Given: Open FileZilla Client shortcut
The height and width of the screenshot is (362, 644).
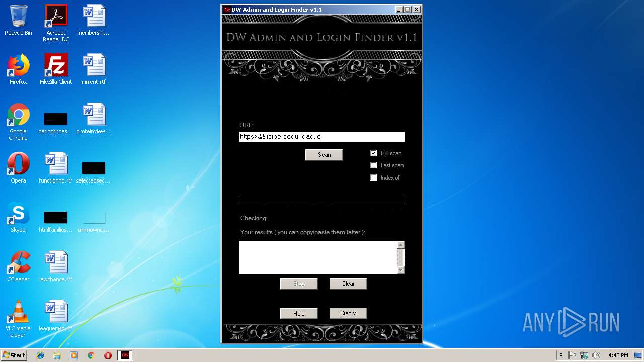Looking at the screenshot, I should pos(56,69).
